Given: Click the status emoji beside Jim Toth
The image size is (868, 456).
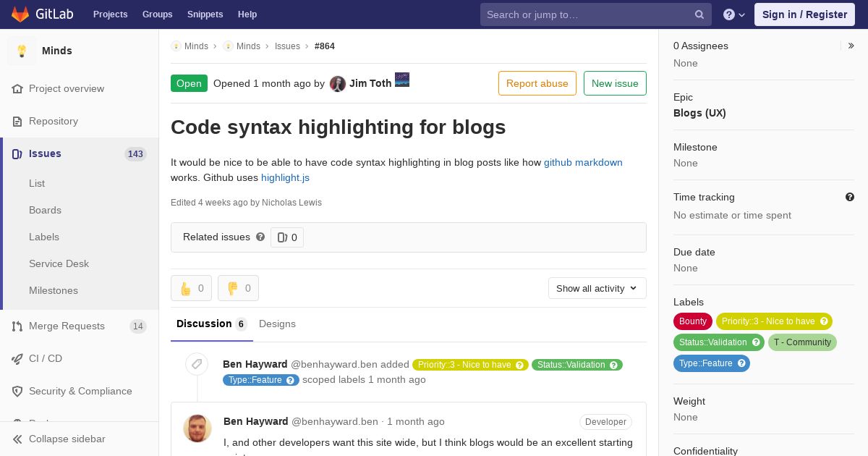Looking at the screenshot, I should click(x=402, y=80).
